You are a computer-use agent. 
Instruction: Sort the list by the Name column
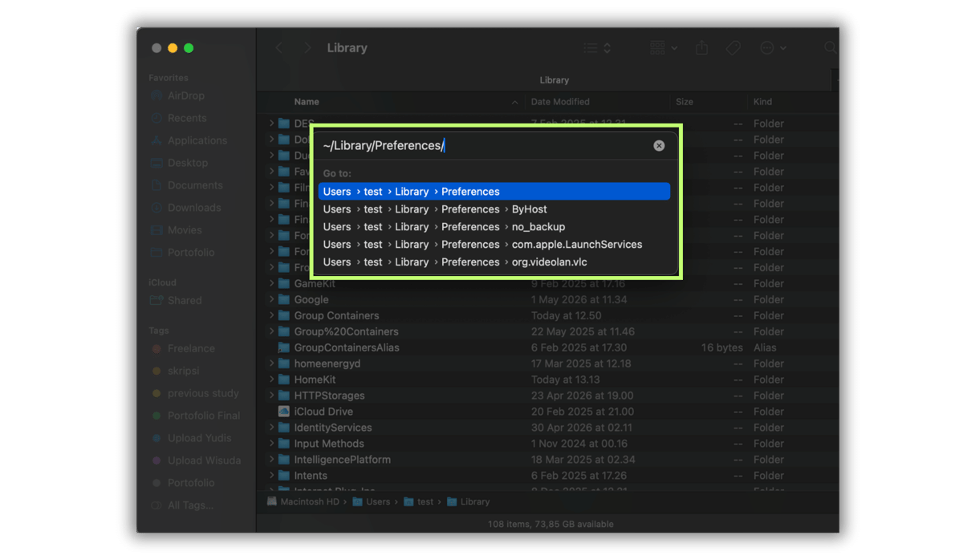point(307,102)
